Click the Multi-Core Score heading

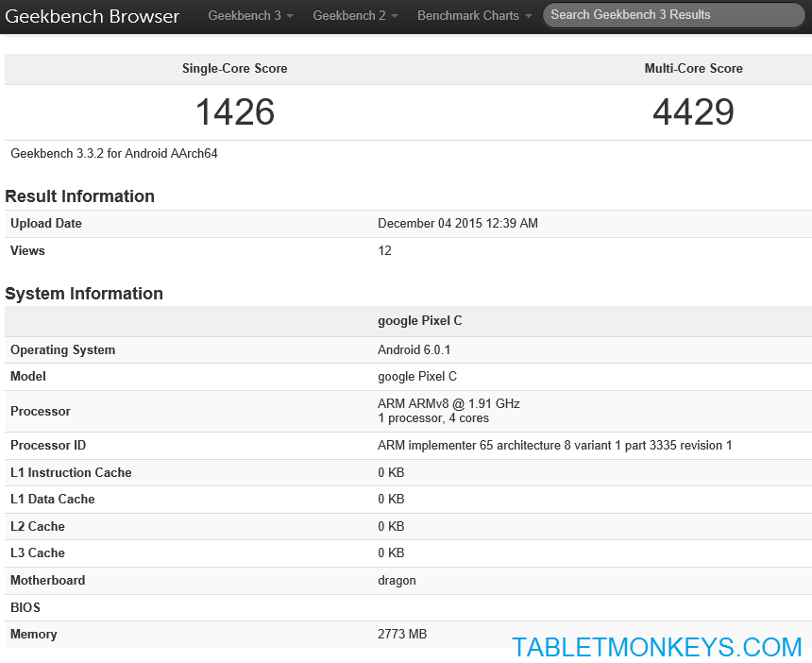pyautogui.click(x=693, y=68)
